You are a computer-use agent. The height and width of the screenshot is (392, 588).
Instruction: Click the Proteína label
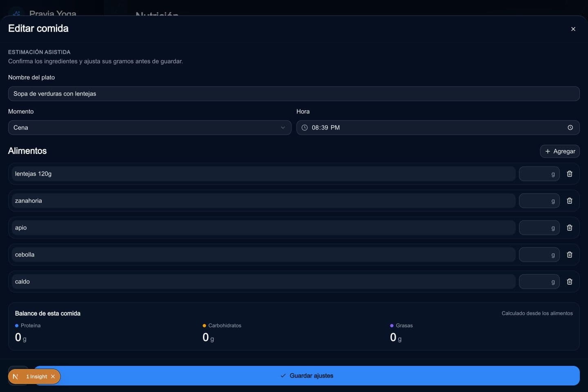point(31,325)
